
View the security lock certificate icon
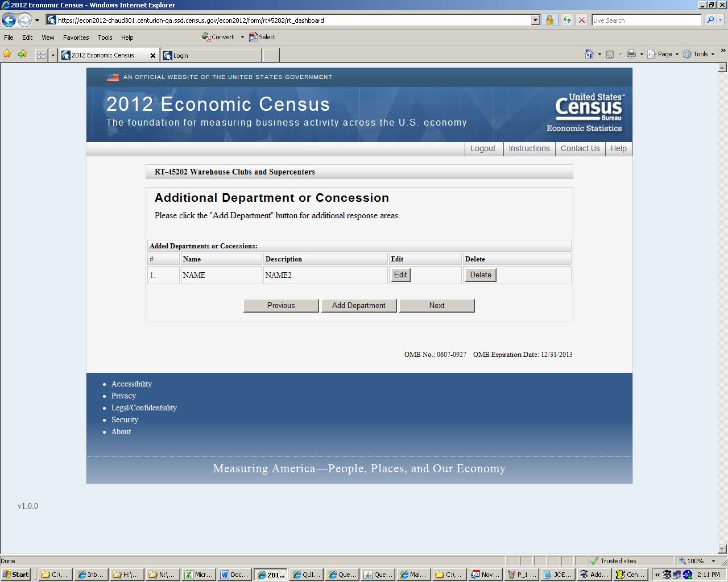549,20
